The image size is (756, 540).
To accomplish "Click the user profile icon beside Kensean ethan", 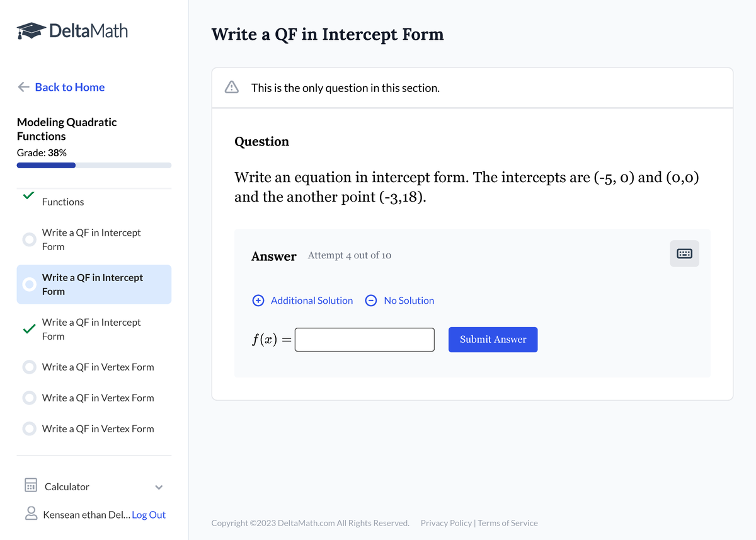I will click(x=31, y=514).
